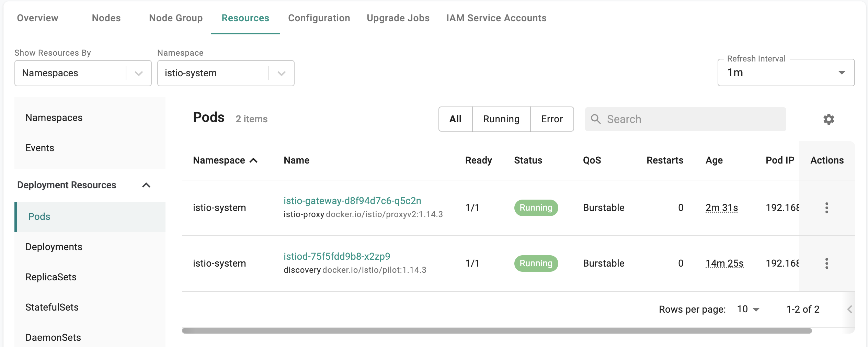Filter pods by Error
The height and width of the screenshot is (347, 868).
click(x=552, y=119)
